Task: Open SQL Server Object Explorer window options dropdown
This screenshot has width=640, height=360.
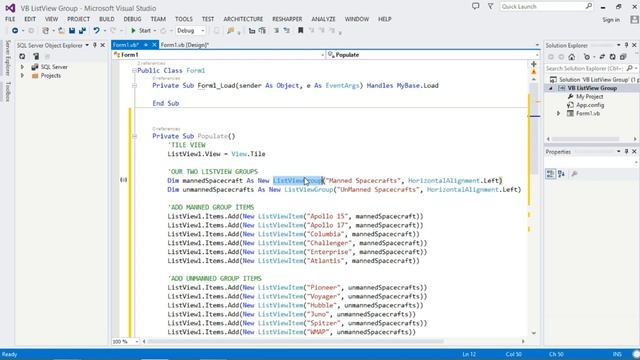Action: (x=87, y=45)
